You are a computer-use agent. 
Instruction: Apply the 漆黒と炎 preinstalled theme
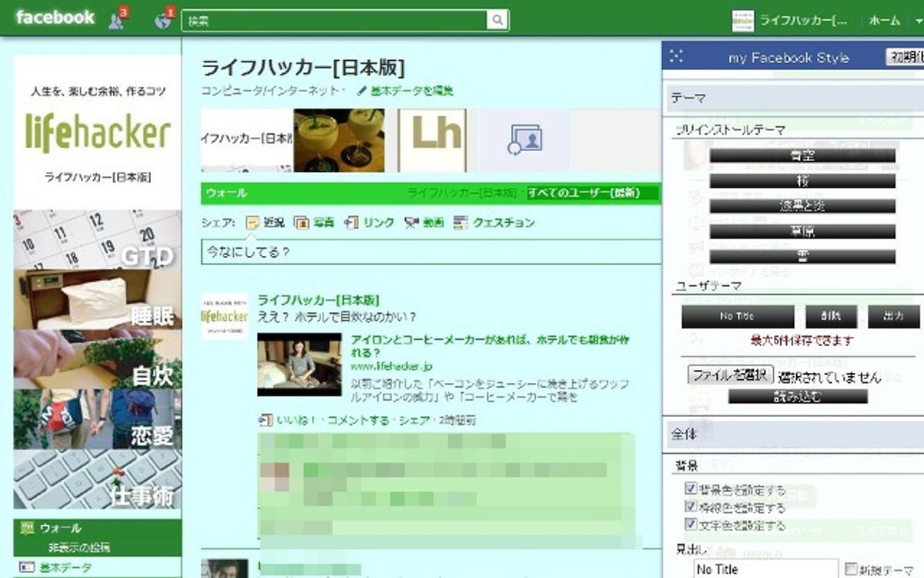click(x=802, y=206)
